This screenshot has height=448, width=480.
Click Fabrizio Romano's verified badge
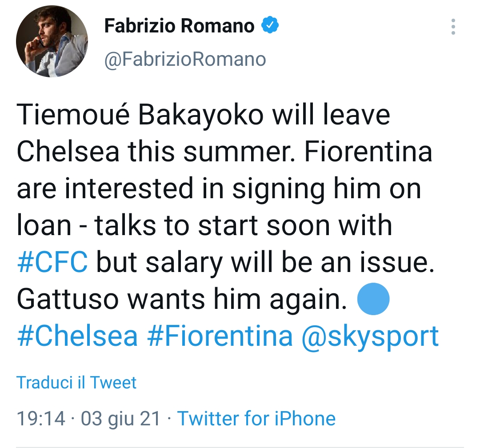coord(271,26)
